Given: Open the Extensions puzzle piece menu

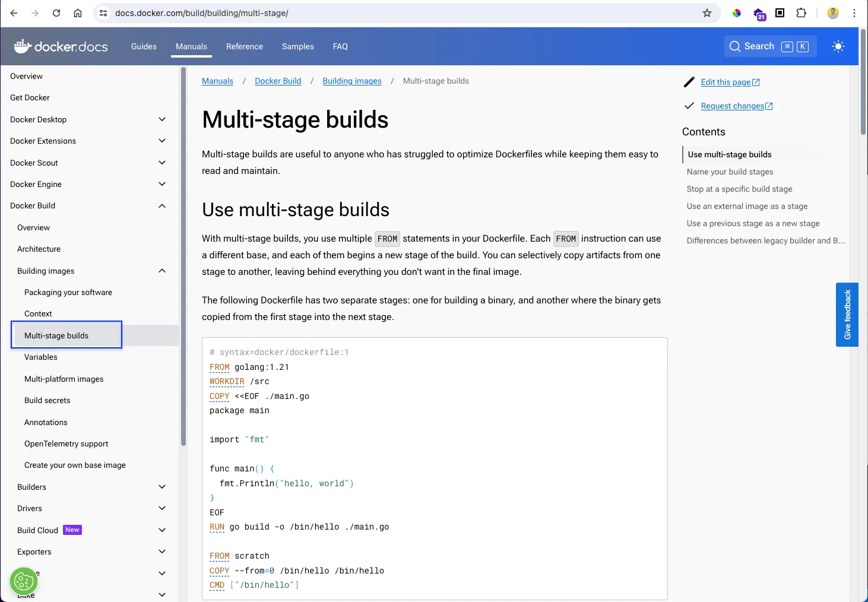Looking at the screenshot, I should [x=802, y=13].
